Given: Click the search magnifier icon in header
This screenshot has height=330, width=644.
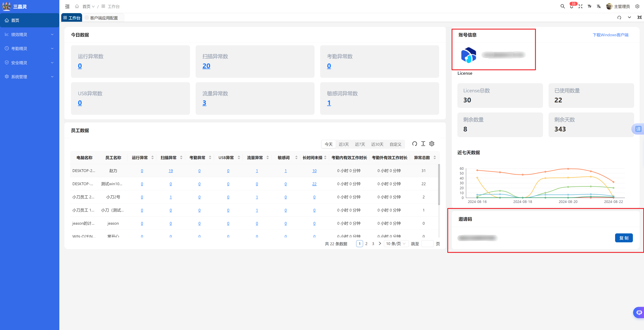Looking at the screenshot, I should [x=562, y=6].
